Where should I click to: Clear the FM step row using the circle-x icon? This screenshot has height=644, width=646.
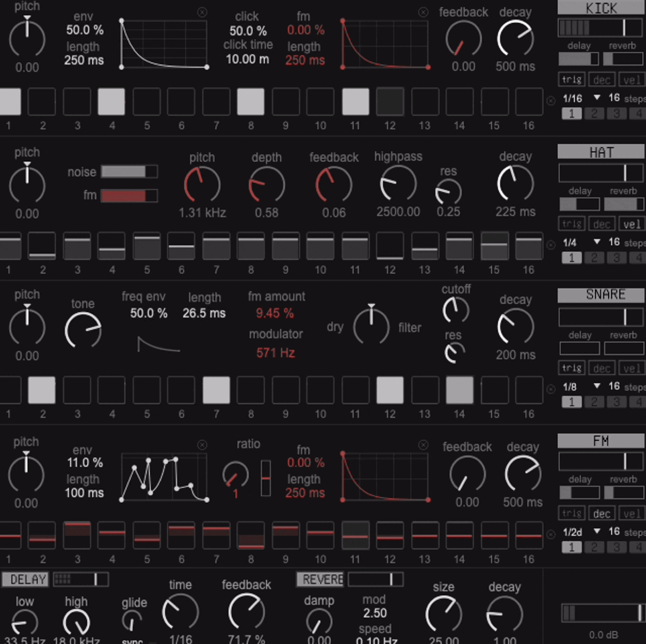pos(551,534)
